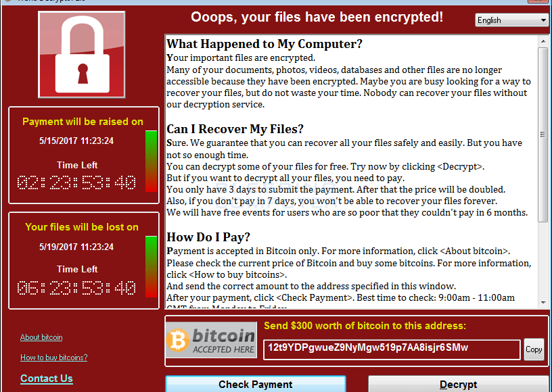The image size is (552, 392).
Task: Click the scrollbar up arrow in text panel
Action: coord(543,41)
